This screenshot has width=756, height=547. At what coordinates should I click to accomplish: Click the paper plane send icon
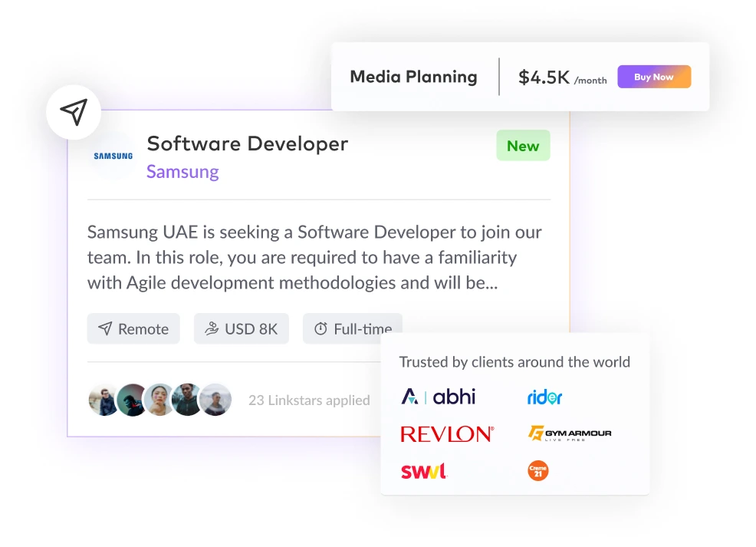[x=74, y=112]
